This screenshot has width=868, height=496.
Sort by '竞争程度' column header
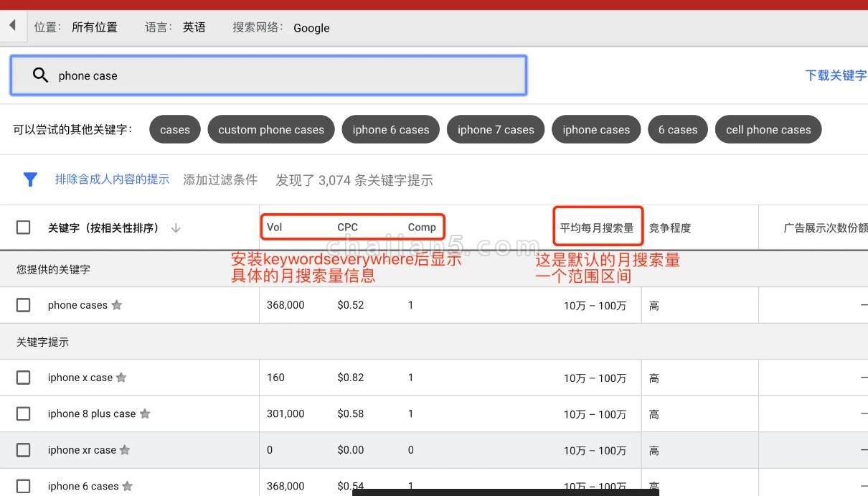point(669,228)
